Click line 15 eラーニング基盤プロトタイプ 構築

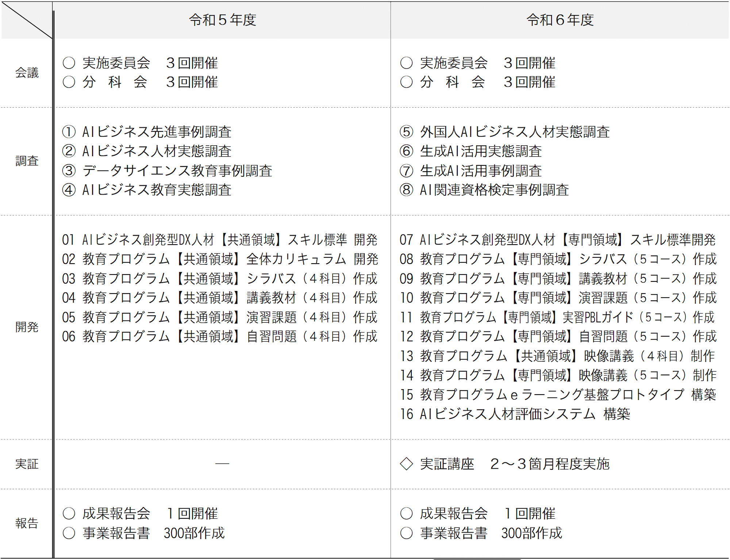pos(558,395)
